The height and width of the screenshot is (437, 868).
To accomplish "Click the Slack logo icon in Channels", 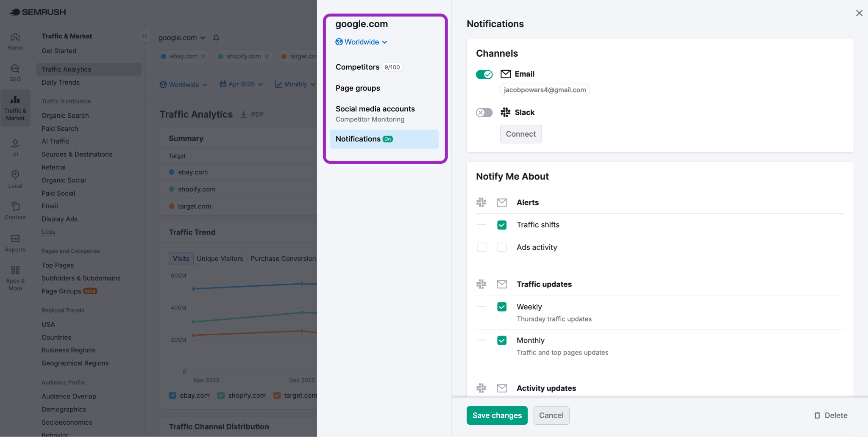I will (x=506, y=112).
